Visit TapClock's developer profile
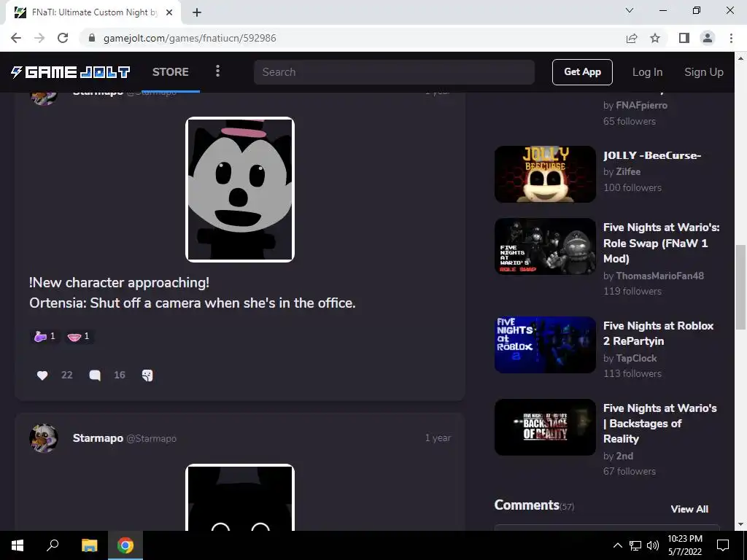The width and height of the screenshot is (747, 560). (x=636, y=358)
